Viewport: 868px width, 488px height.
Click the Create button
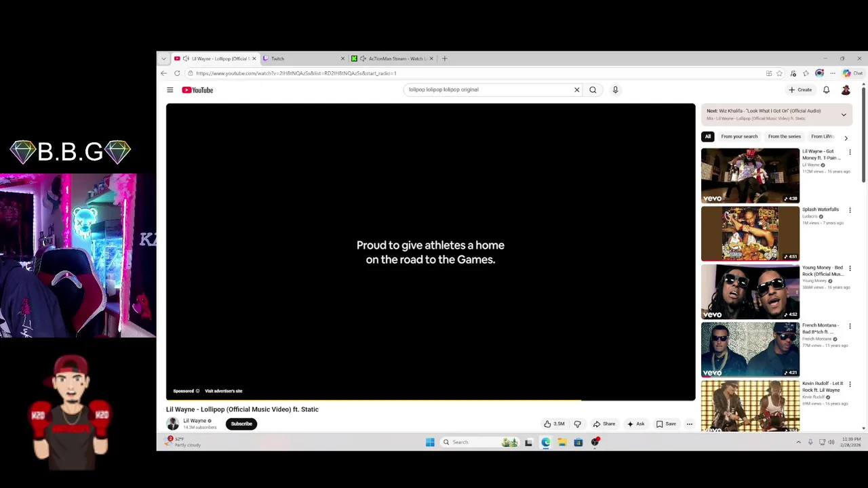tap(800, 89)
